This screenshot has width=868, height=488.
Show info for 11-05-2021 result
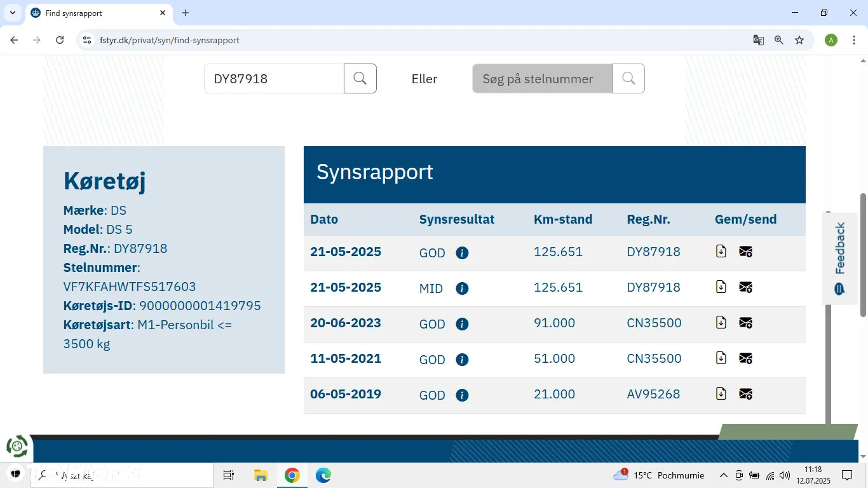coord(462,360)
